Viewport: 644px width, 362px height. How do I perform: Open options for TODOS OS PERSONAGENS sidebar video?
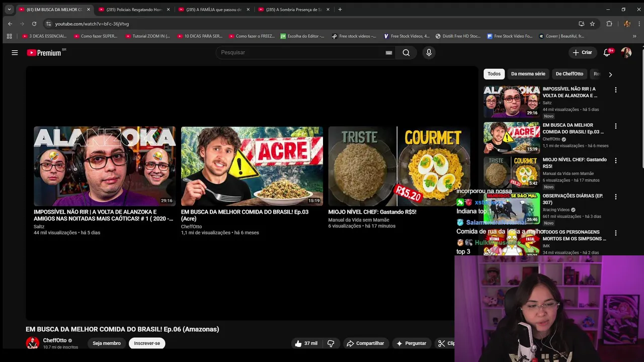coord(615,233)
